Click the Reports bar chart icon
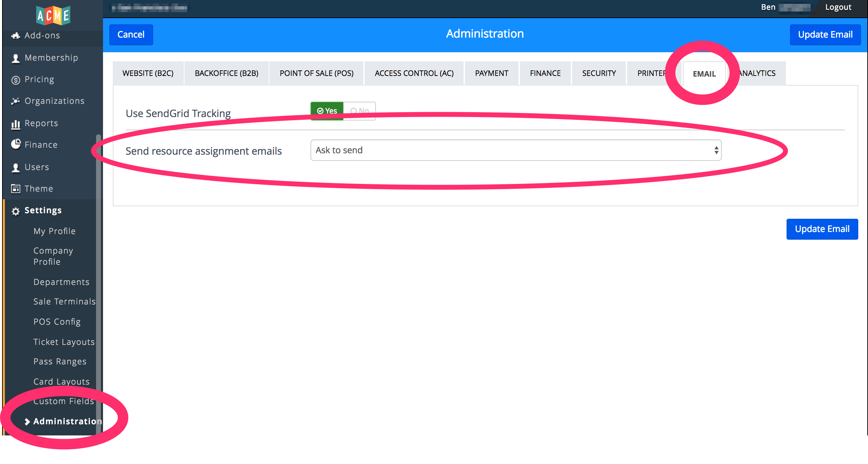This screenshot has height=464, width=868. (16, 124)
